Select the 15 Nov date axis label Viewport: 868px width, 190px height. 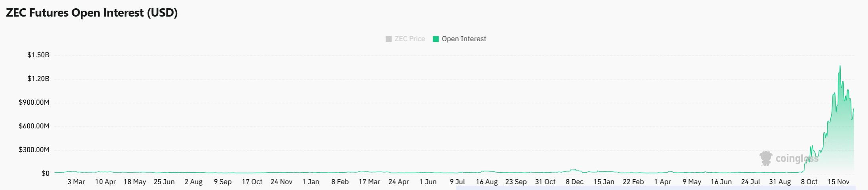coord(838,182)
